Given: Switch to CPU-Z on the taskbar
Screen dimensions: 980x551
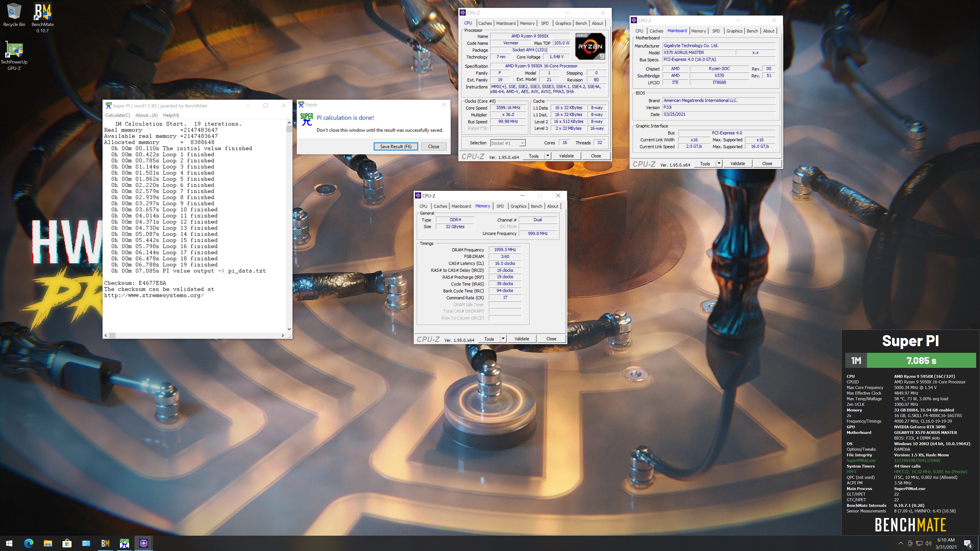Looking at the screenshot, I should coord(144,543).
